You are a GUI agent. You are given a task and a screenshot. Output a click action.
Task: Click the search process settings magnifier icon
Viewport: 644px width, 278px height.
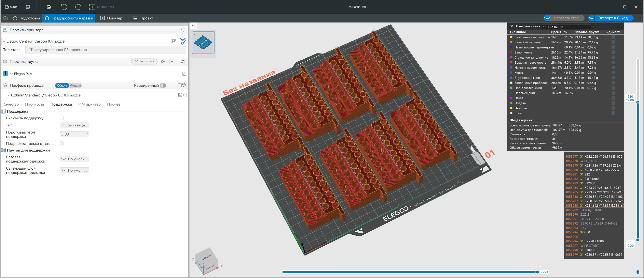[x=185, y=95]
